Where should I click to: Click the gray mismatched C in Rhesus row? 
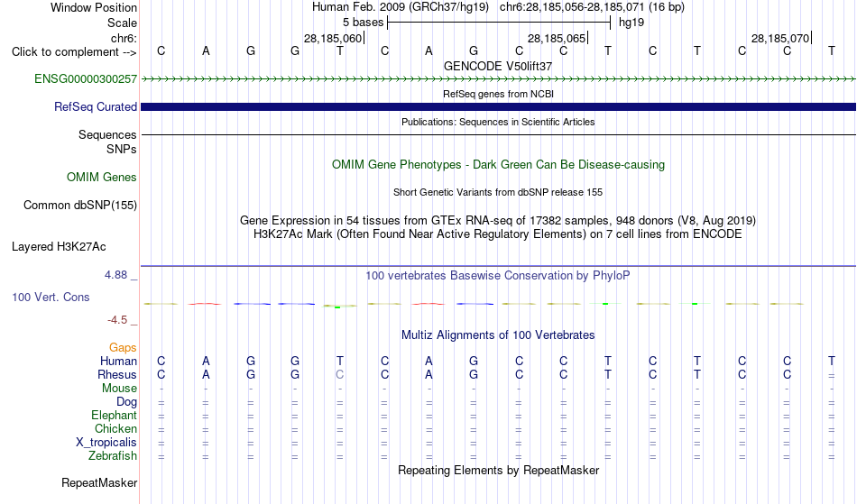point(339,374)
